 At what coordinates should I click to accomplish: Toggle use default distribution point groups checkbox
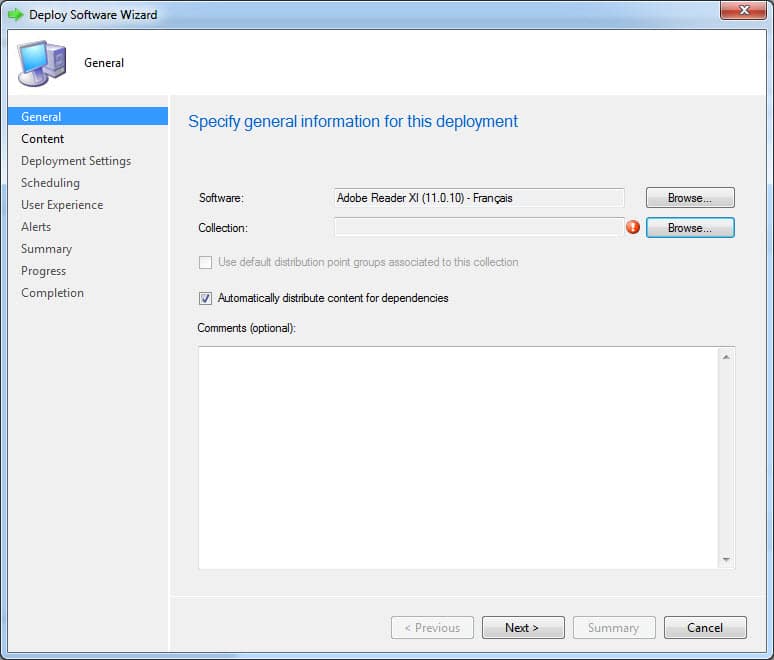[205, 262]
